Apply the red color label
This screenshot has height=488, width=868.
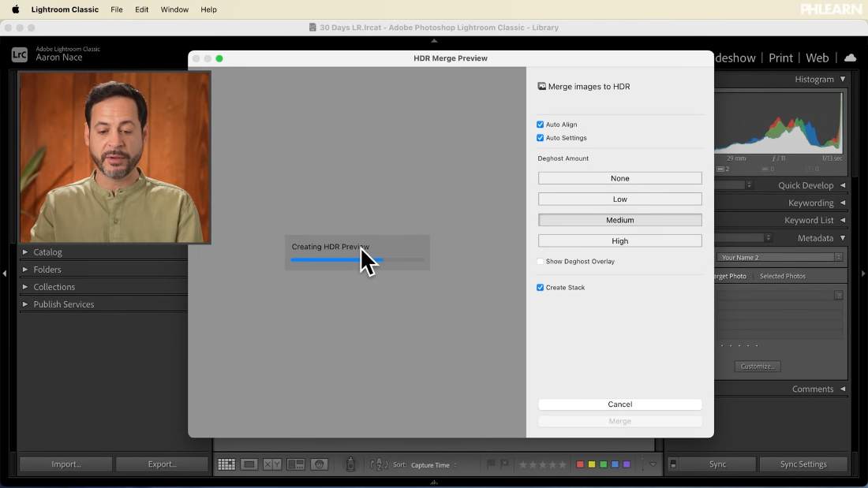(580, 464)
